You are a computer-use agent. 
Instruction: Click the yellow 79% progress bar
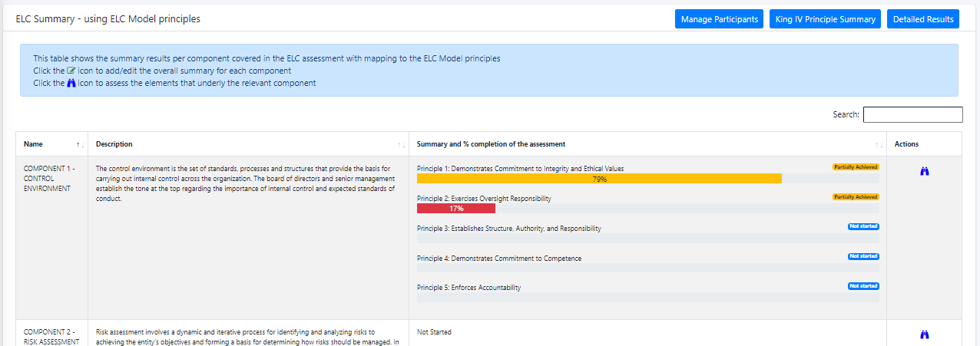click(599, 179)
